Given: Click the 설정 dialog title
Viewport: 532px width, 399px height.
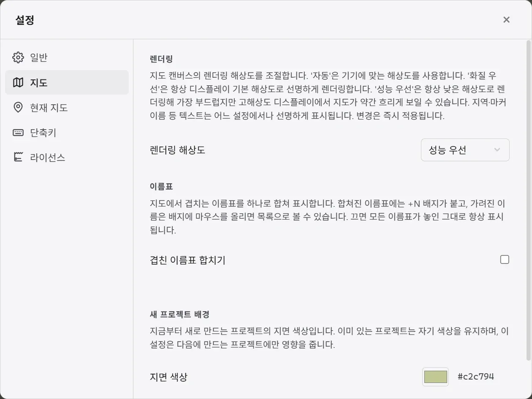Looking at the screenshot, I should pyautogui.click(x=24, y=20).
